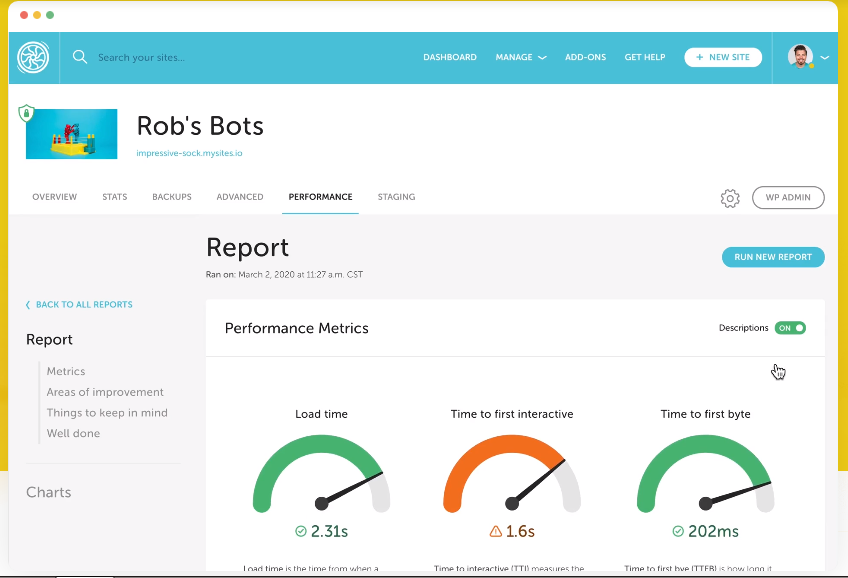Click the green check icon beside 202ms
Viewport: 848px width, 578px height.
678,531
